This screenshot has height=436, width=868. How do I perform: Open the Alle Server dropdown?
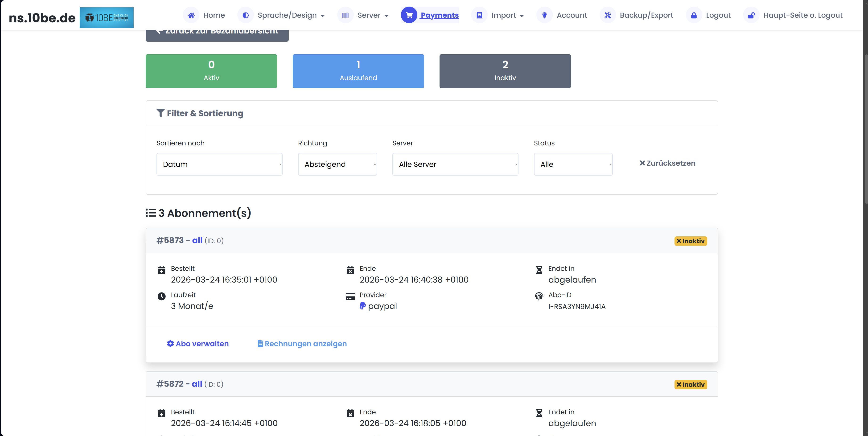pos(455,164)
